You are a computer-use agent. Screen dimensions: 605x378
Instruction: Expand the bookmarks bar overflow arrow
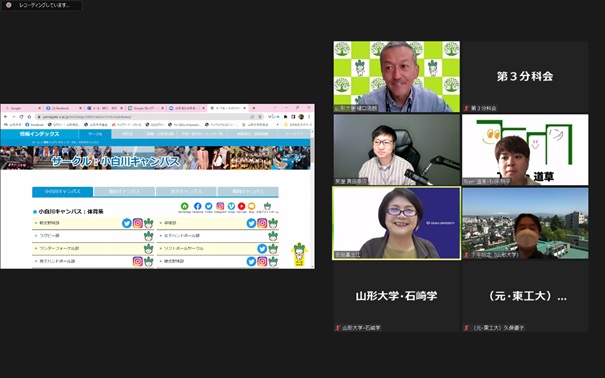[x=277, y=125]
